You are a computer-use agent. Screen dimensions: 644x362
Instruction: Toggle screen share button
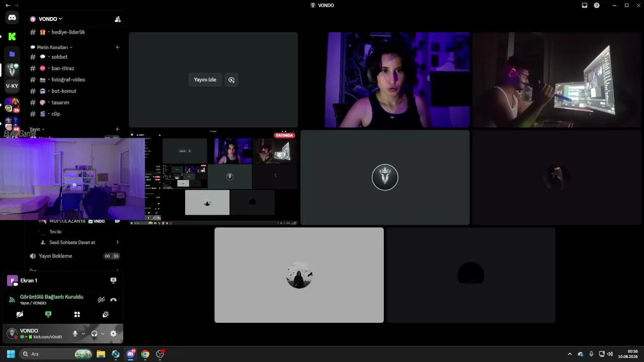click(48, 314)
